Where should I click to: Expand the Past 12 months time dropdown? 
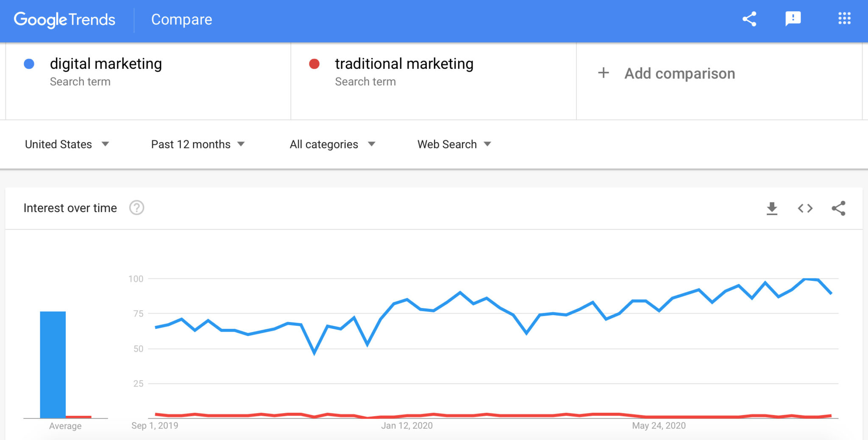point(197,144)
